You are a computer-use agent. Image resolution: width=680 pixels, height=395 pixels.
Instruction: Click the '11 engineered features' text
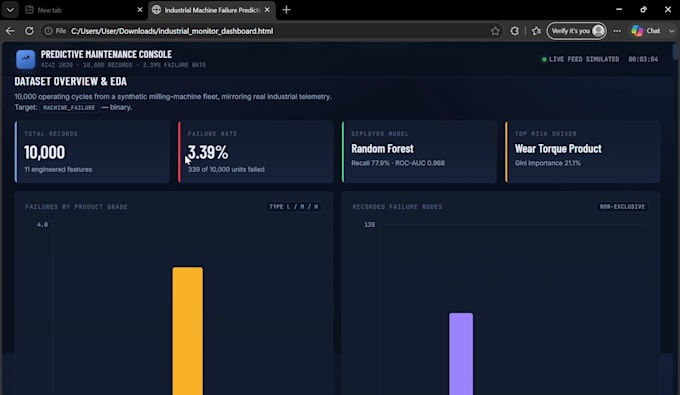(58, 170)
